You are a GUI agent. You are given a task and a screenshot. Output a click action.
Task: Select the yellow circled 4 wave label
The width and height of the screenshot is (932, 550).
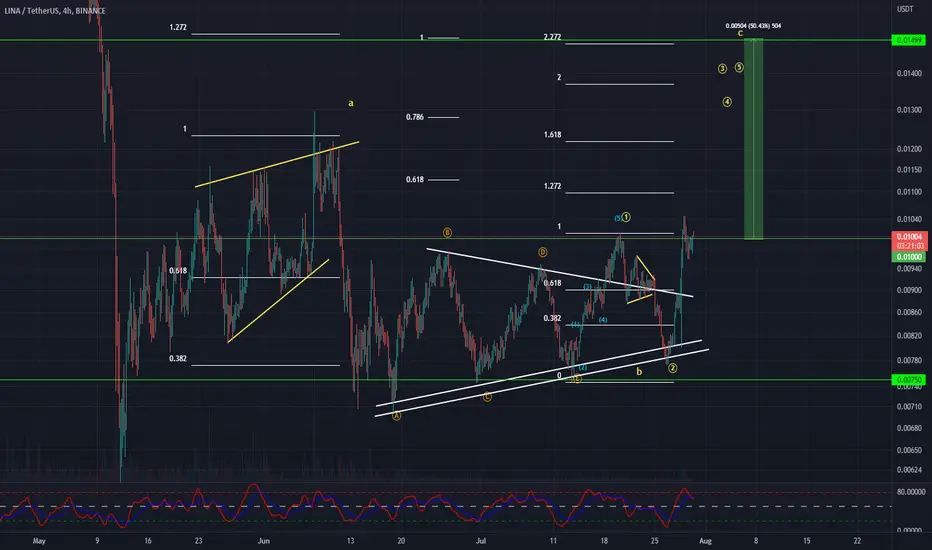point(727,102)
